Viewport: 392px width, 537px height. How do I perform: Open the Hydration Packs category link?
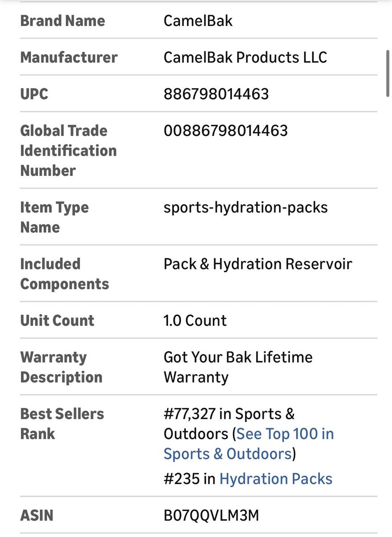click(276, 479)
